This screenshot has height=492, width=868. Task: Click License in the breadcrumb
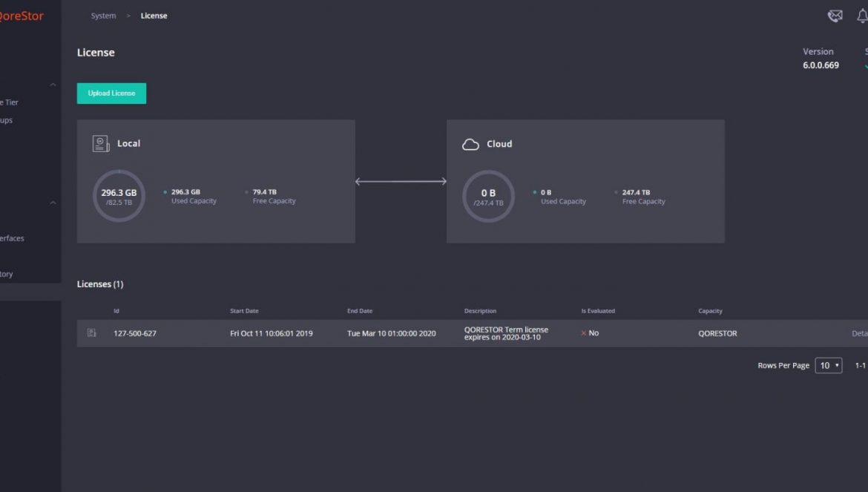coord(154,16)
